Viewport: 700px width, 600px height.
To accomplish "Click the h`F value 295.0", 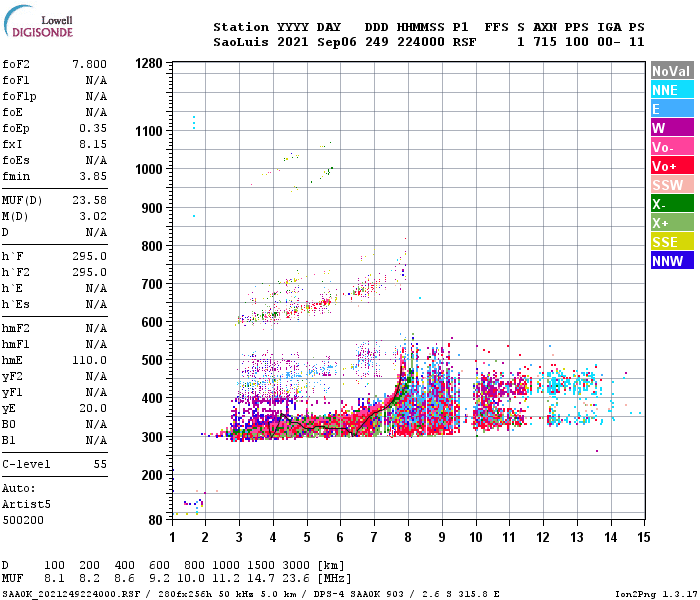I will tap(90, 256).
